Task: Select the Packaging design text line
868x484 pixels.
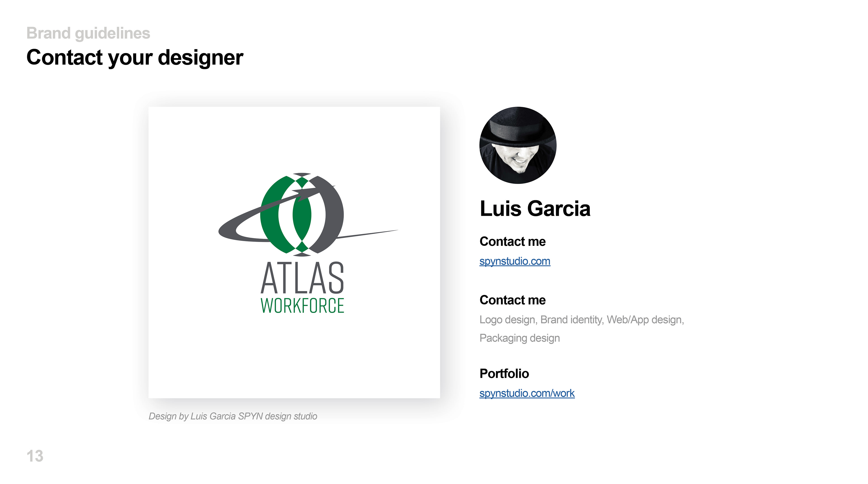Action: (519, 338)
